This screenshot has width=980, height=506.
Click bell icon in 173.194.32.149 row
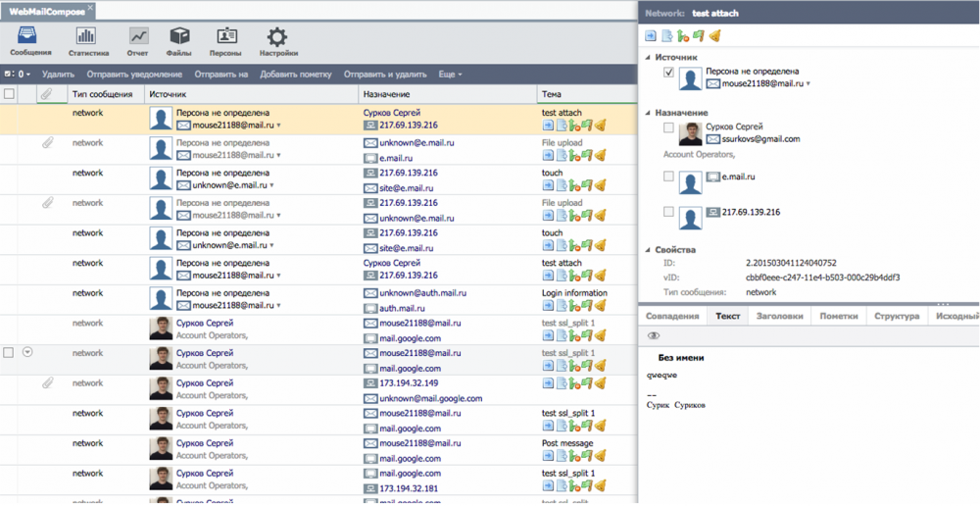pos(601,382)
